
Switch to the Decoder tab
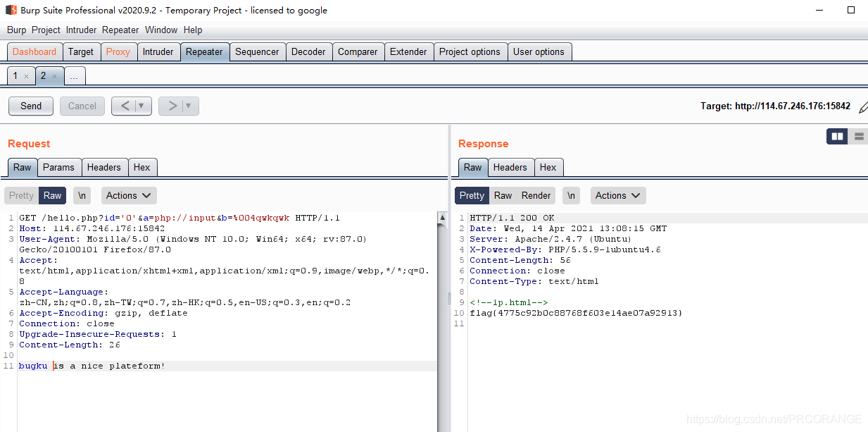308,51
